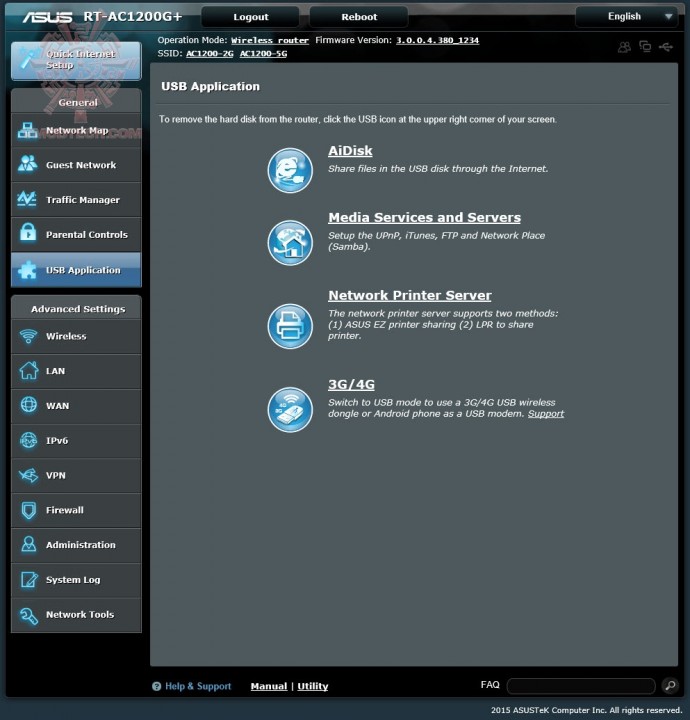This screenshot has width=690, height=720.
Task: Click the Help & Support question icon
Action: click(156, 686)
